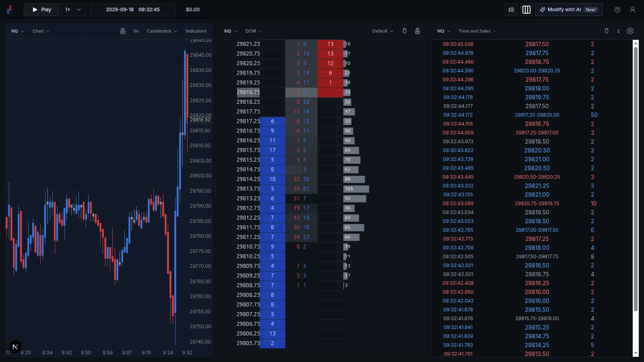Click the bid cell 13 at price 29806.25
Viewport: 644px width, 362px height.
click(x=272, y=333)
